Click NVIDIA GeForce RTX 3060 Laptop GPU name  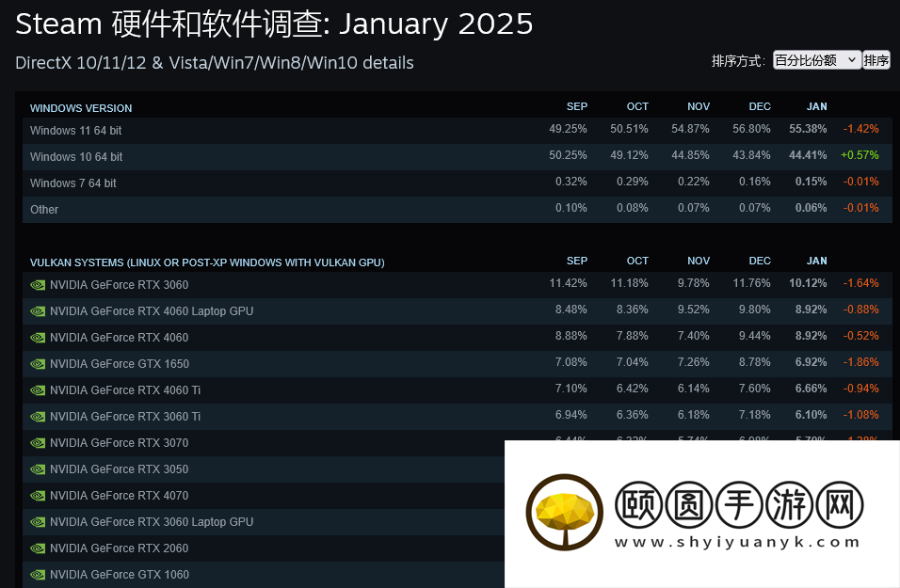point(152,522)
